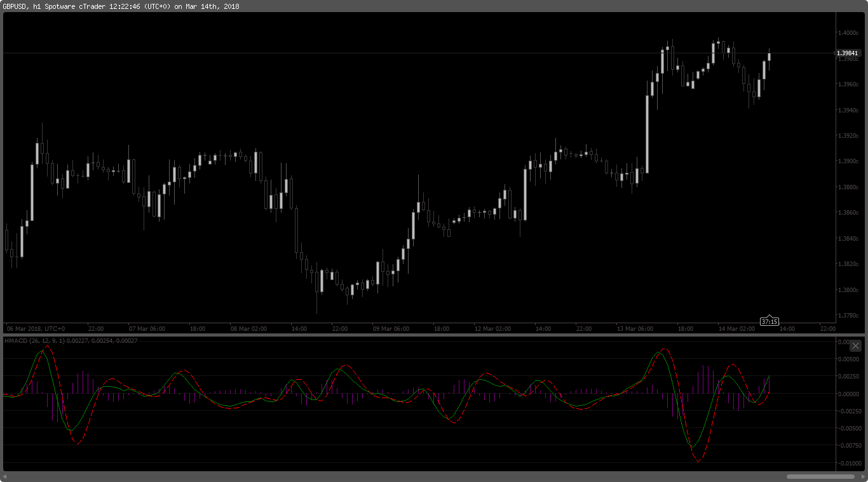Click the 1.3780 price axis label

click(848, 316)
